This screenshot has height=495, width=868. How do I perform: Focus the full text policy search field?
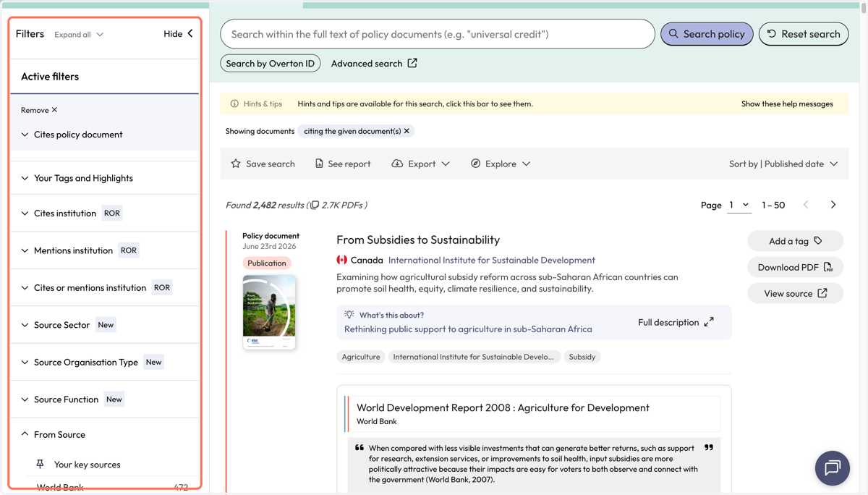[x=438, y=34]
